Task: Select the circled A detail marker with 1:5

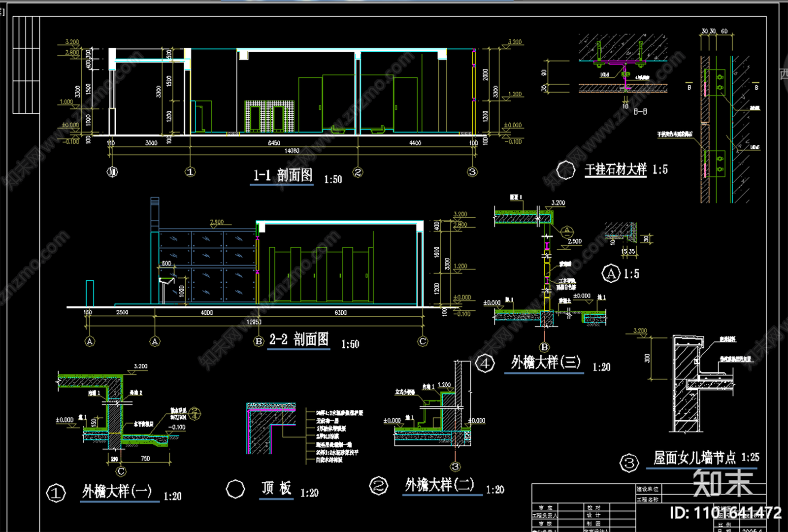Action: [611, 273]
